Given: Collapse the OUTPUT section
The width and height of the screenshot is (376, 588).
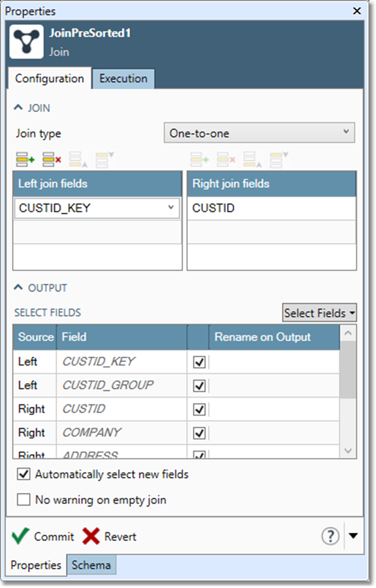Looking at the screenshot, I should coord(18,288).
